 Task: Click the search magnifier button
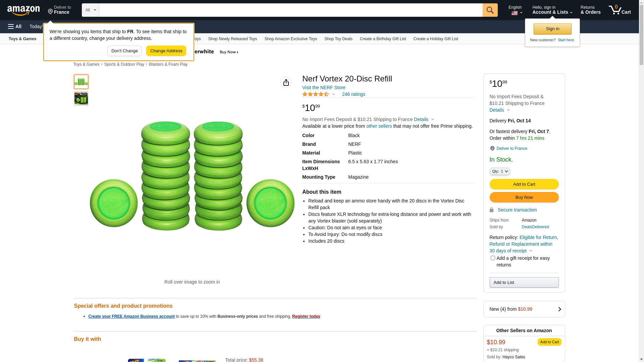(x=490, y=10)
